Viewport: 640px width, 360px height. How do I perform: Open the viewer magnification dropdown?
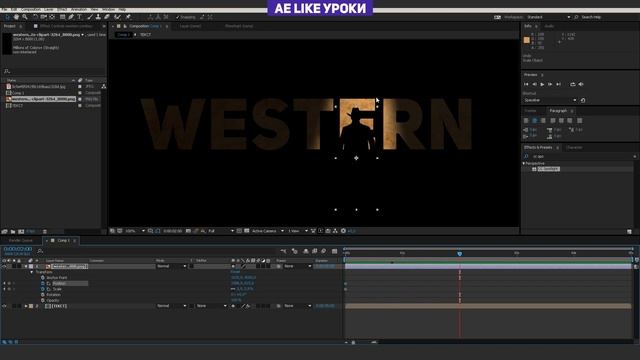pyautogui.click(x=135, y=231)
